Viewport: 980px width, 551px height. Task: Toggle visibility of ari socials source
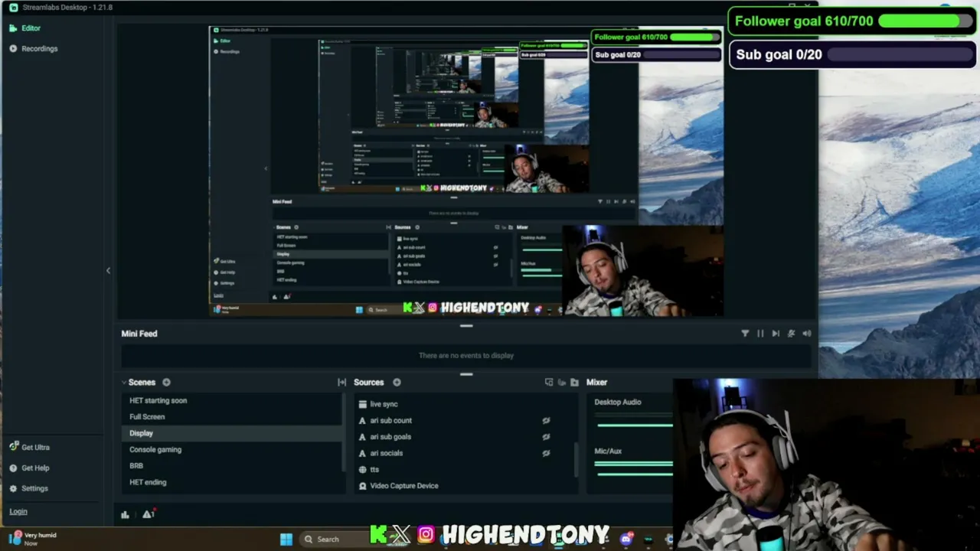[546, 453]
